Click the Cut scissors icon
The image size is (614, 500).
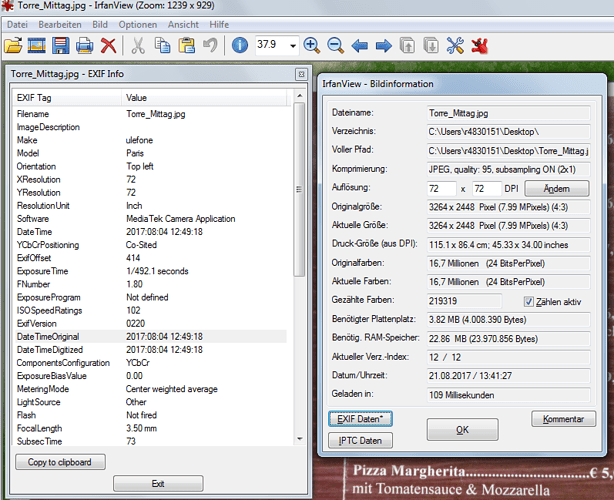tap(138, 46)
